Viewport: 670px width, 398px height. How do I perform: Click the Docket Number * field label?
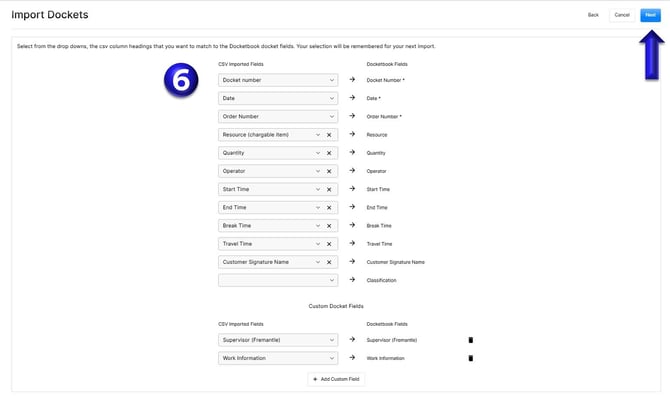pos(385,80)
